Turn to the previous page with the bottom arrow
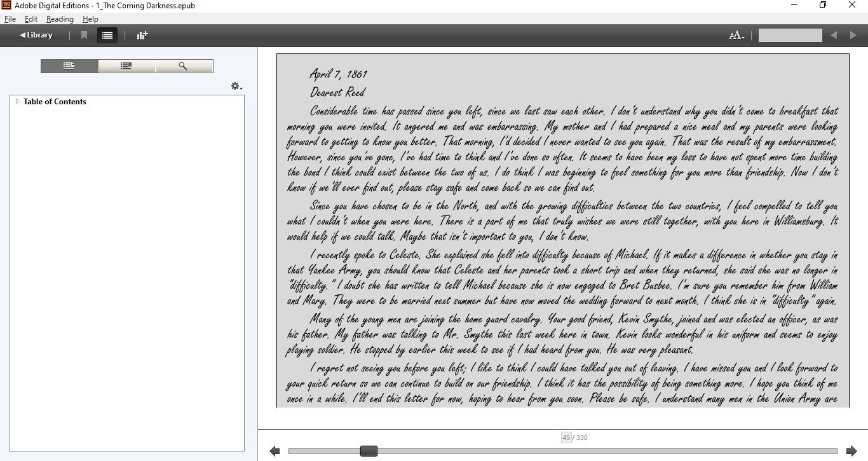 [x=275, y=451]
